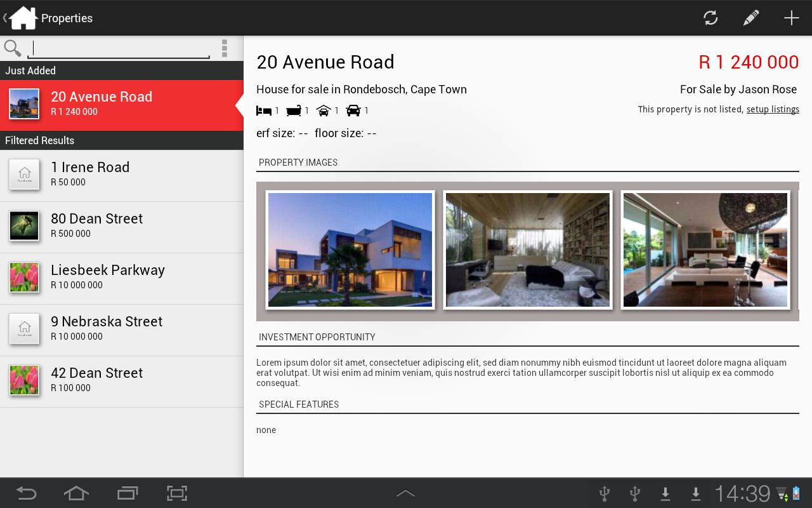The height and width of the screenshot is (508, 812).
Task: Open the 9 Nebraska Street listing
Action: [x=122, y=330]
